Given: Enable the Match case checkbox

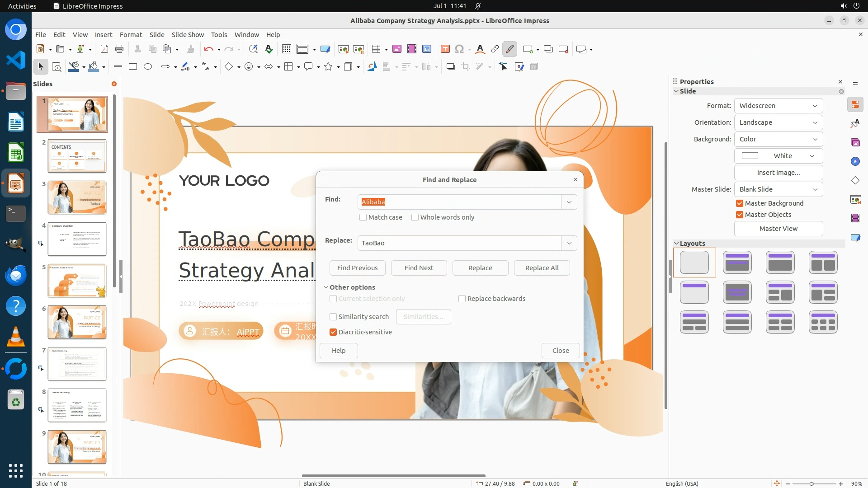Looking at the screenshot, I should click(x=363, y=217).
